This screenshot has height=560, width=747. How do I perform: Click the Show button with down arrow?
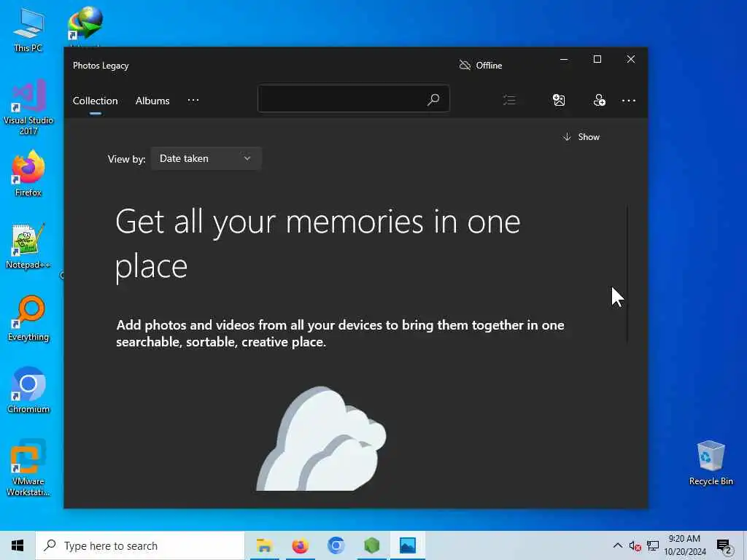(581, 137)
